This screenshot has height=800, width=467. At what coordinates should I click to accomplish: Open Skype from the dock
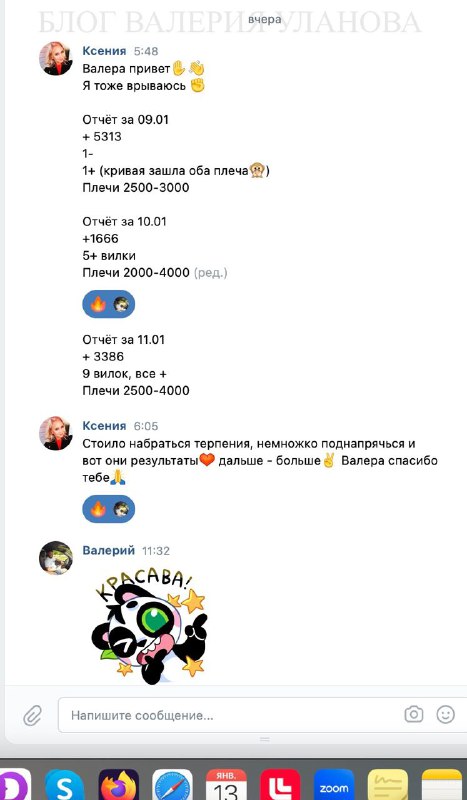click(64, 786)
